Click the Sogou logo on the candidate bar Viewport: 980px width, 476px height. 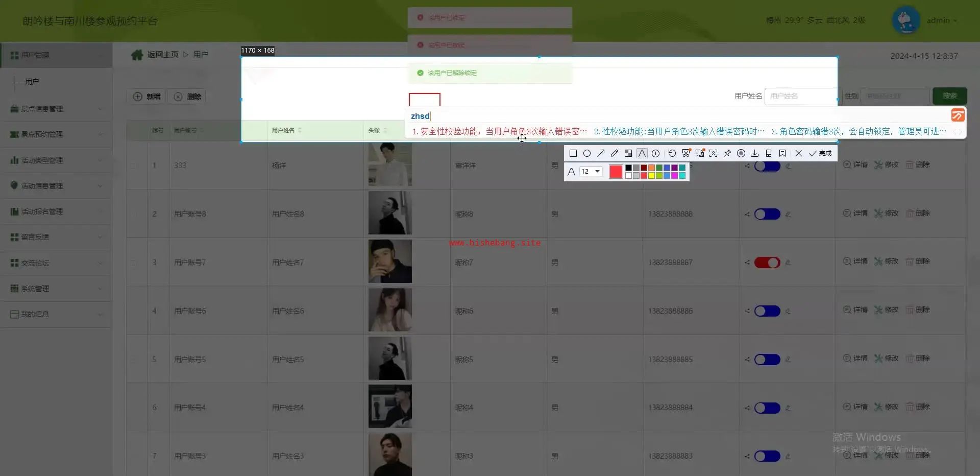[958, 115]
